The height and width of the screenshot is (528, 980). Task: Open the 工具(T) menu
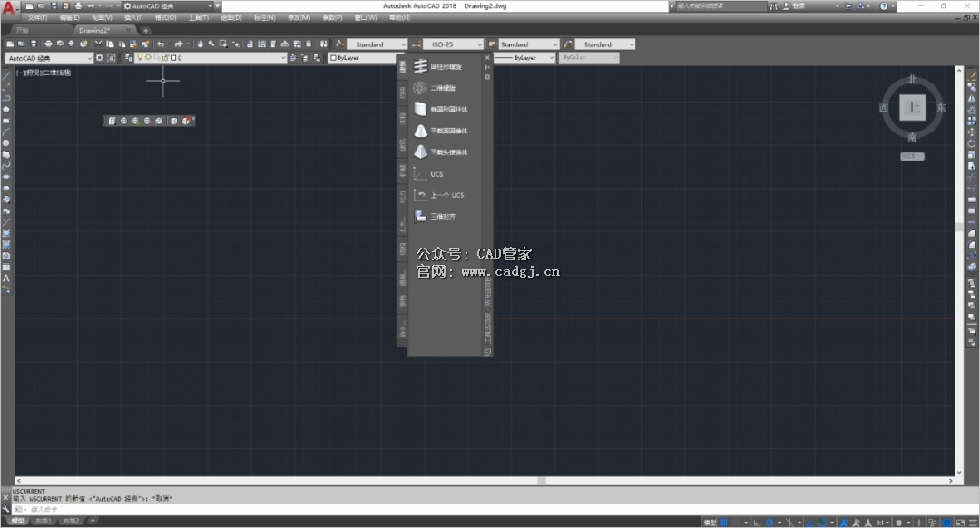click(x=199, y=18)
